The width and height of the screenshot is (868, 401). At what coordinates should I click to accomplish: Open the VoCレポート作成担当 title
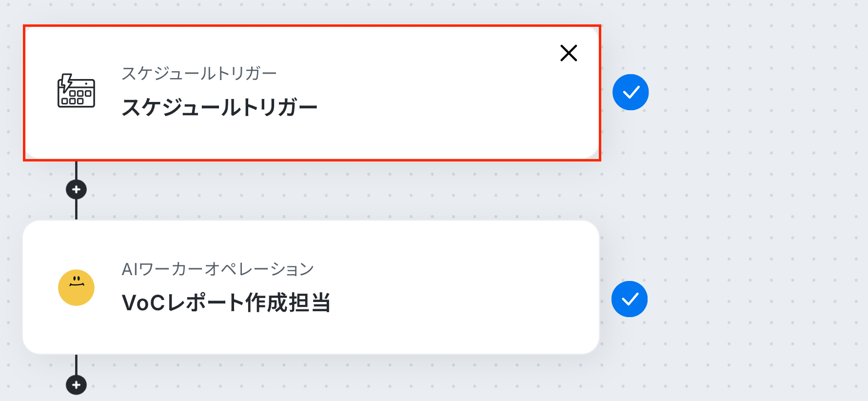pyautogui.click(x=226, y=302)
